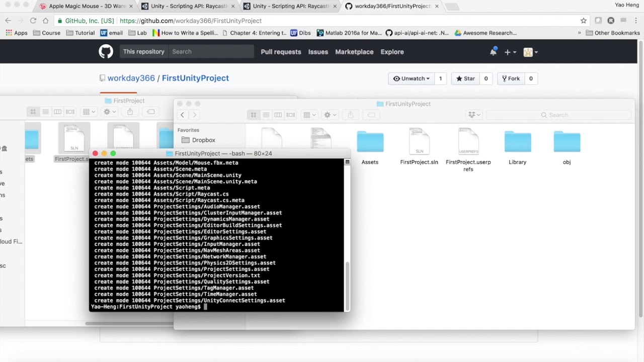Bookmark this page with the star icon
The image size is (644, 362).
tap(584, 21)
